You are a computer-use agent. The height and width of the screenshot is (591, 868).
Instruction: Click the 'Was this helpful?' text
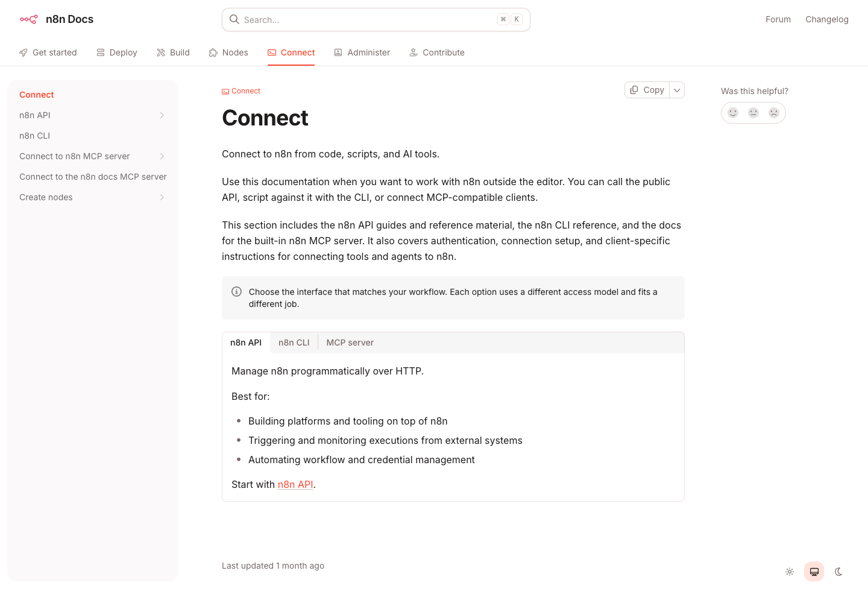[x=755, y=91]
